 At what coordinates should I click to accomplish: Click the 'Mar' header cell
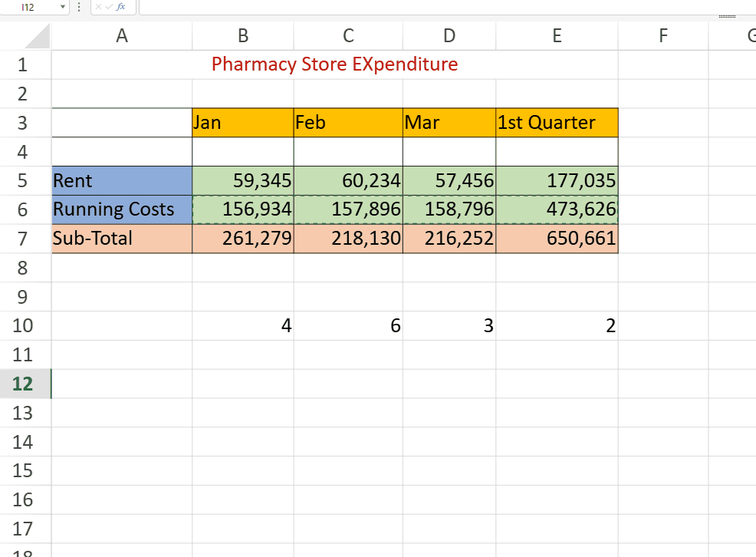pyautogui.click(x=449, y=123)
